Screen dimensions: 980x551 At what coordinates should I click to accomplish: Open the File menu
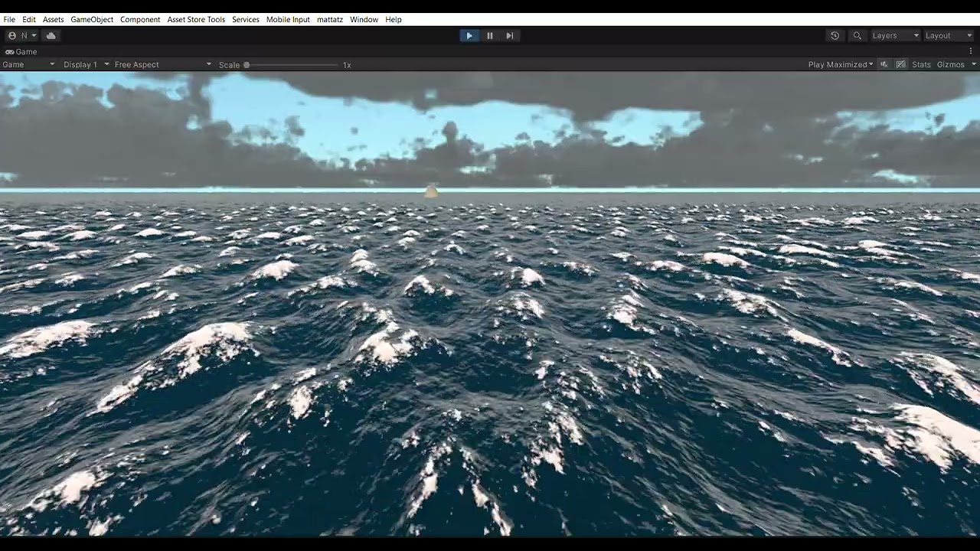9,19
